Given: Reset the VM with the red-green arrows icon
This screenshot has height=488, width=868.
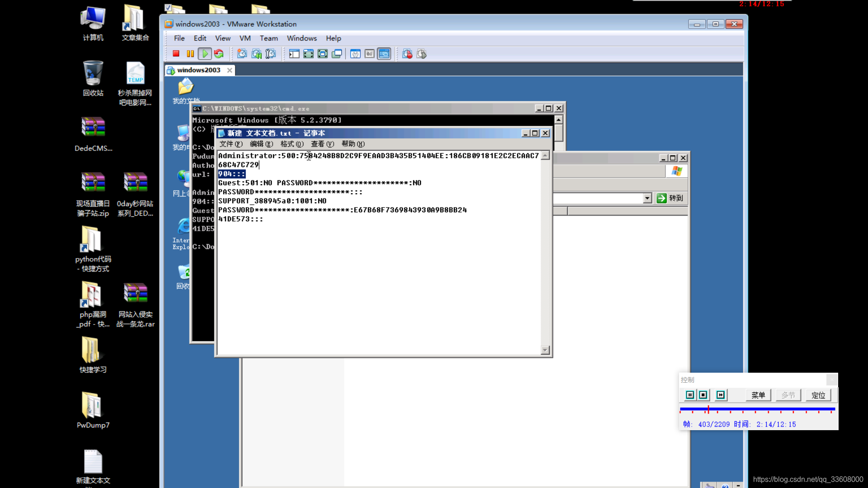Looking at the screenshot, I should click(219, 54).
